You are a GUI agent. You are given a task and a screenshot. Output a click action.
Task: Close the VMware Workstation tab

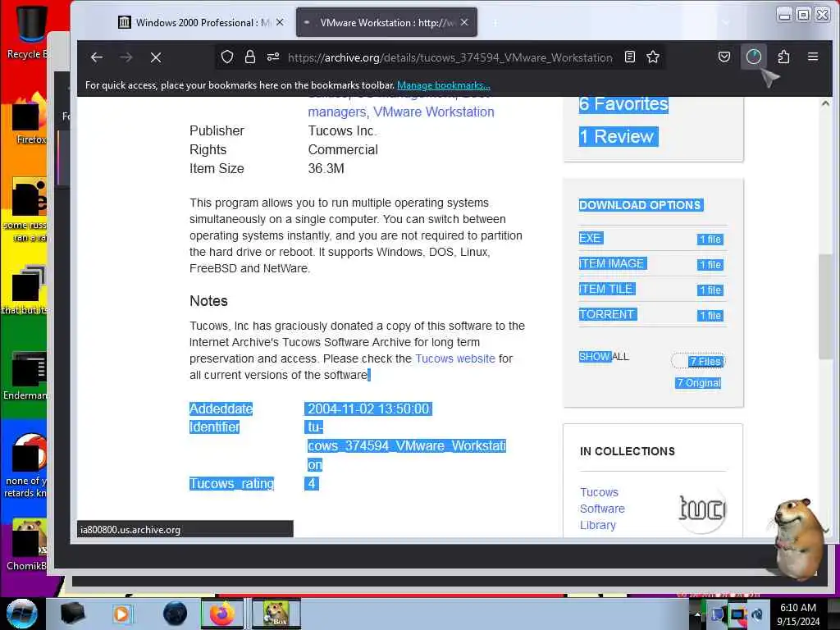pos(464,22)
